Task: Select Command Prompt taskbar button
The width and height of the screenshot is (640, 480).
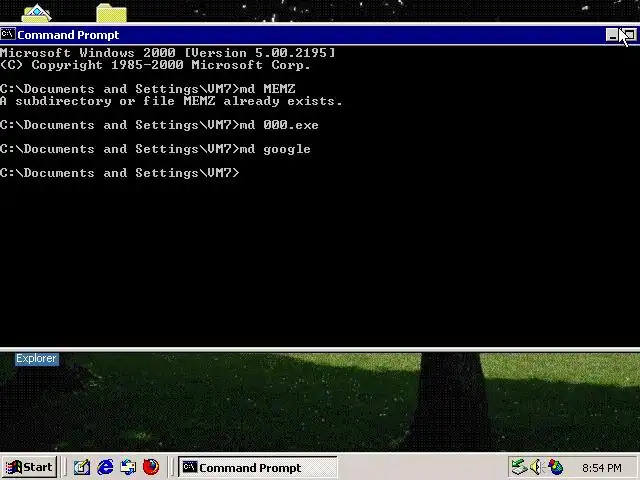Action: point(258,467)
